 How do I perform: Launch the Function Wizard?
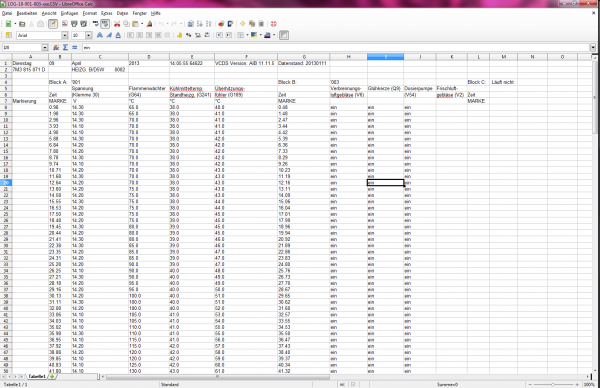56,47
